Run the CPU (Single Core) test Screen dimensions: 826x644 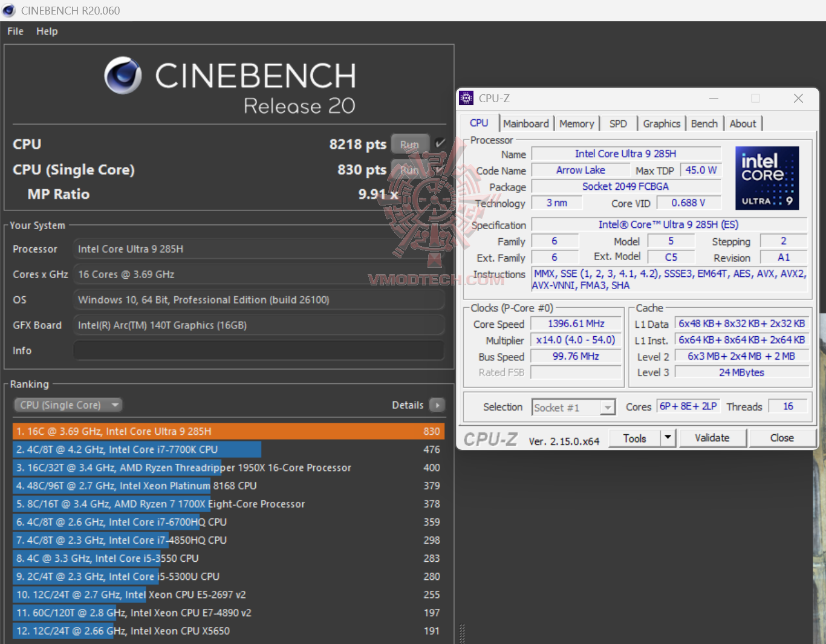click(409, 170)
